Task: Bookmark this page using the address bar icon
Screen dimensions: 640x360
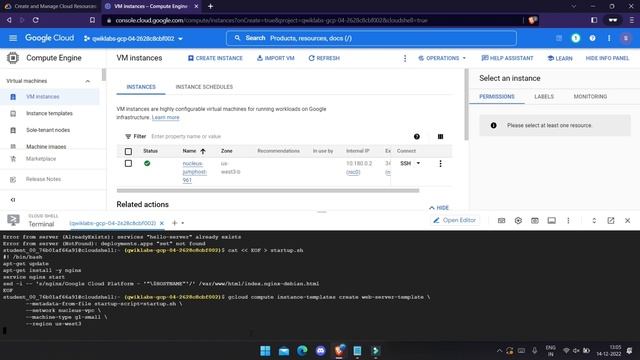Action: coord(92,20)
